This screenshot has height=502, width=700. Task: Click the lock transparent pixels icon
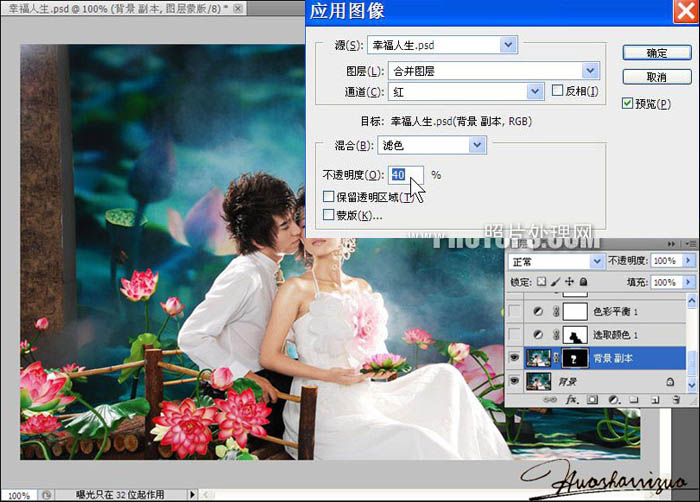pos(541,282)
